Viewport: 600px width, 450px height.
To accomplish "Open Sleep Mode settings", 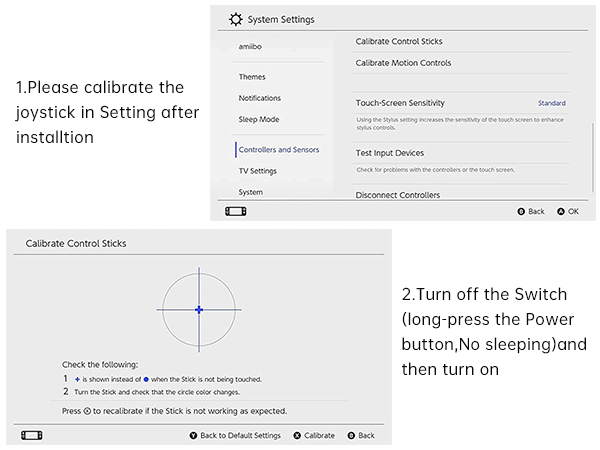I will [259, 119].
